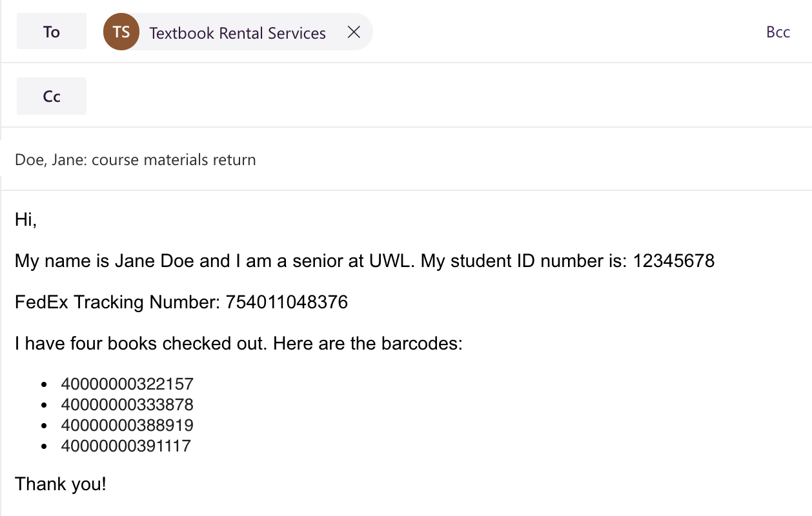Click the subject line 'Doe, Jane: course materials return'

click(x=136, y=159)
